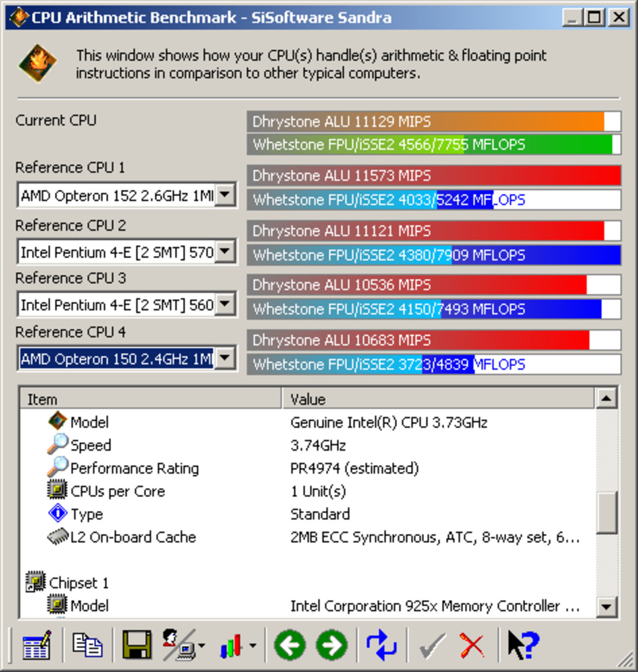Refresh benchmark with blue arrows icon
The width and height of the screenshot is (638, 672).
pos(381,644)
